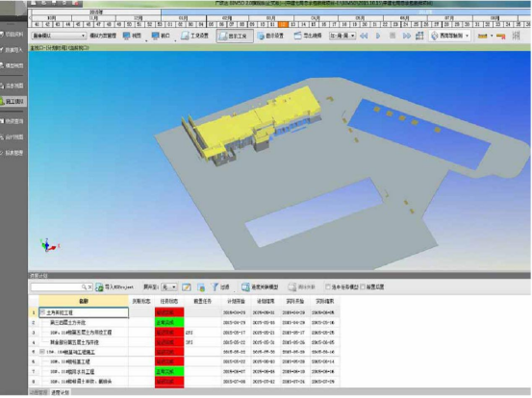Click 导出视频 export video
532x398 pixels.
coord(308,36)
